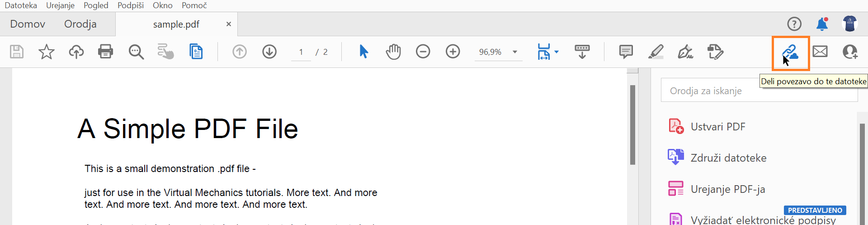Send the file by email envelope icon
868x225 pixels.
820,52
